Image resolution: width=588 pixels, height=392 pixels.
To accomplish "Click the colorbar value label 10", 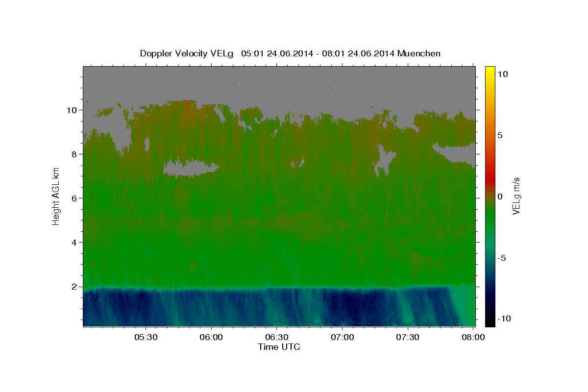I will [x=503, y=74].
